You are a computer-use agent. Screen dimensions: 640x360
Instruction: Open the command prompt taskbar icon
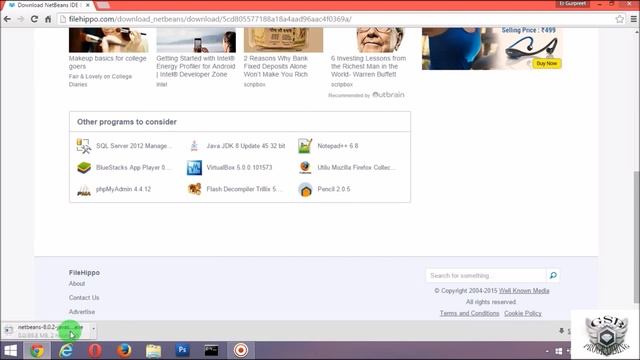pyautogui.click(x=211, y=351)
